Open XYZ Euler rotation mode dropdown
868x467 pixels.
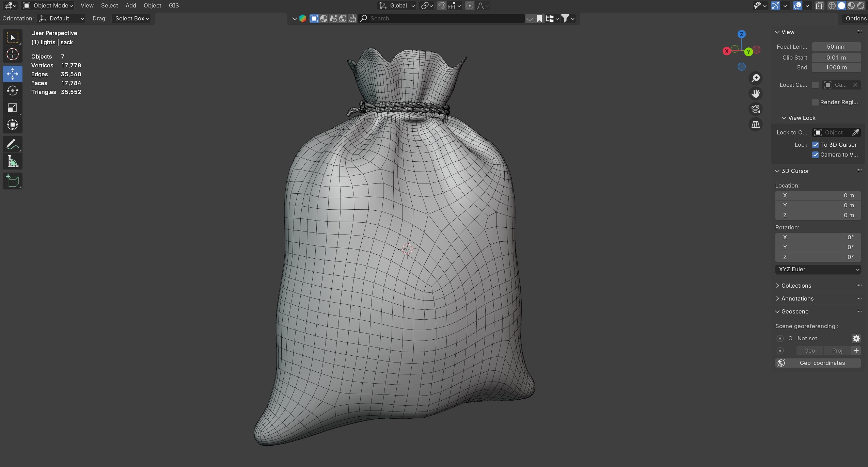(818, 269)
